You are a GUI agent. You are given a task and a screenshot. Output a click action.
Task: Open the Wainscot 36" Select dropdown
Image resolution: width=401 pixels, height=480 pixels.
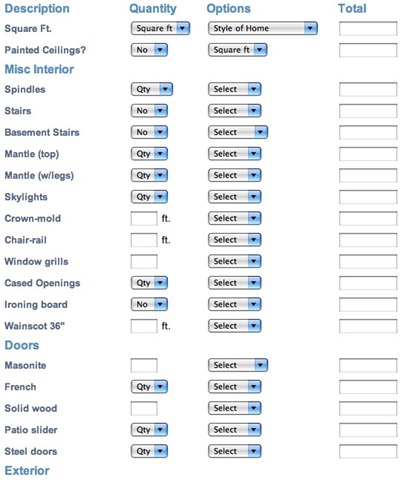click(235, 326)
